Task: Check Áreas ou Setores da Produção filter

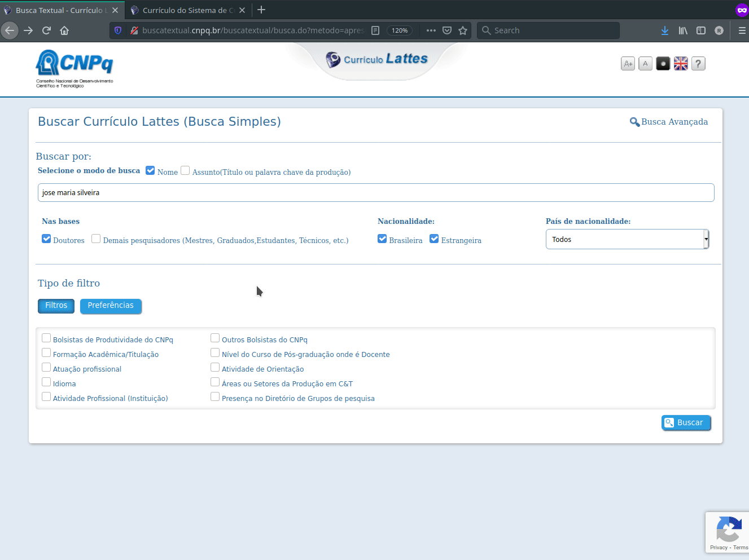Action: coord(215,382)
